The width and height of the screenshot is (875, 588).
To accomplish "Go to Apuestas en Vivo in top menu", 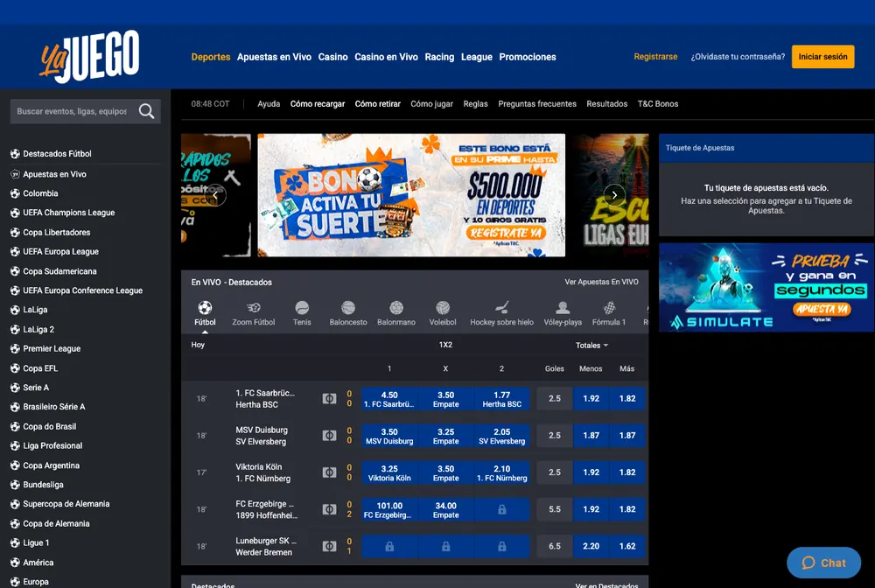I will (x=274, y=57).
